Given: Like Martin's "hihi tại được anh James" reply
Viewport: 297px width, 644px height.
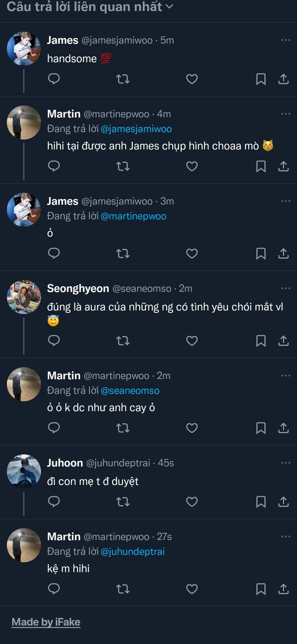Looking at the screenshot, I should [192, 166].
